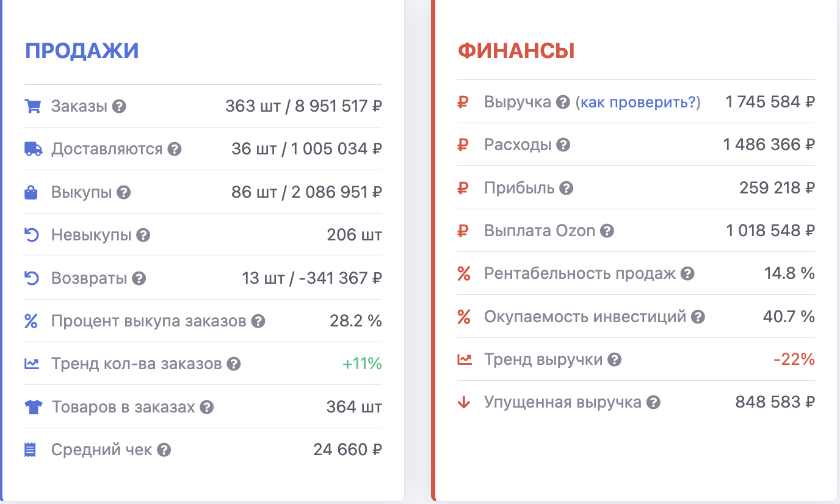
Task: Click the question mark beside Выручка
Action: 563,102
